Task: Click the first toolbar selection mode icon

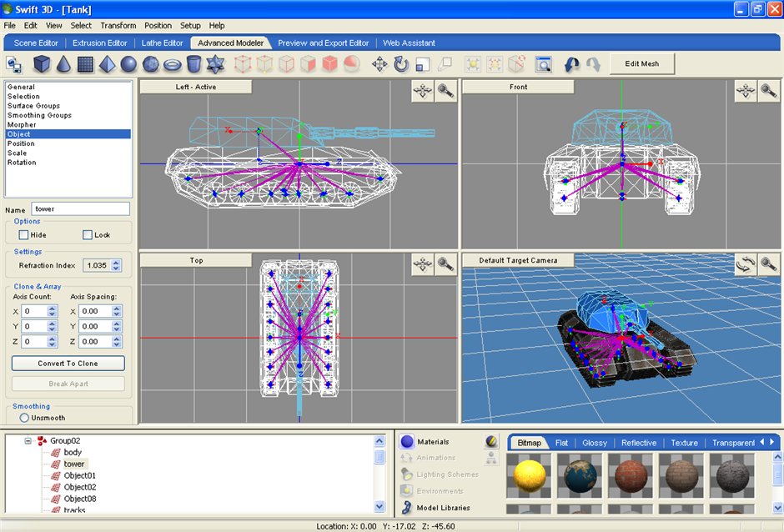Action: (14, 64)
